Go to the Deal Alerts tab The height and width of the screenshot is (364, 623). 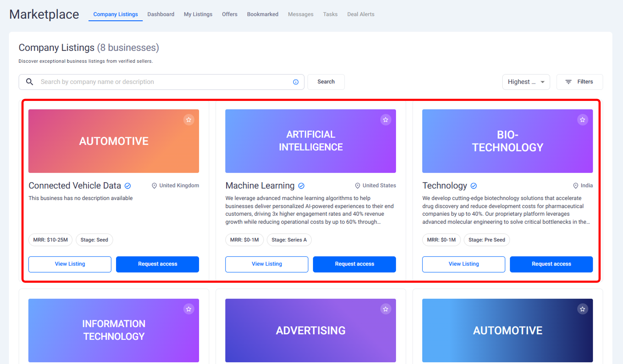[360, 14]
